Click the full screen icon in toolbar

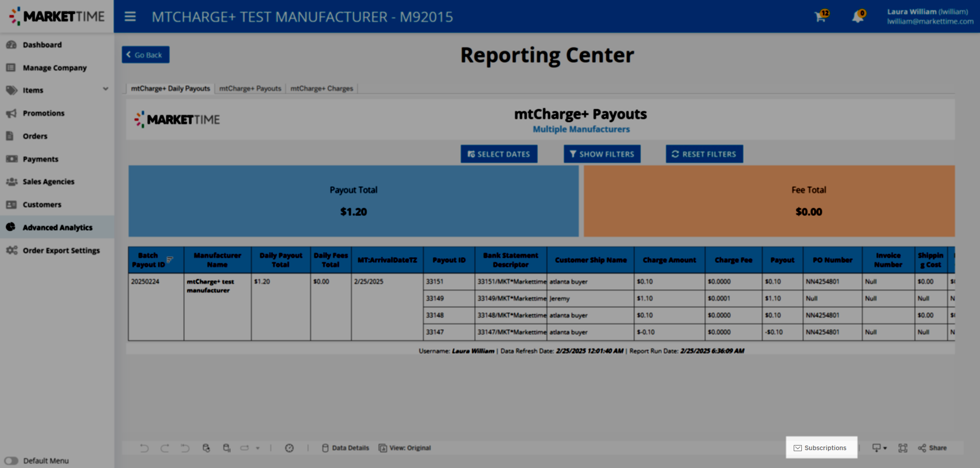(x=903, y=448)
